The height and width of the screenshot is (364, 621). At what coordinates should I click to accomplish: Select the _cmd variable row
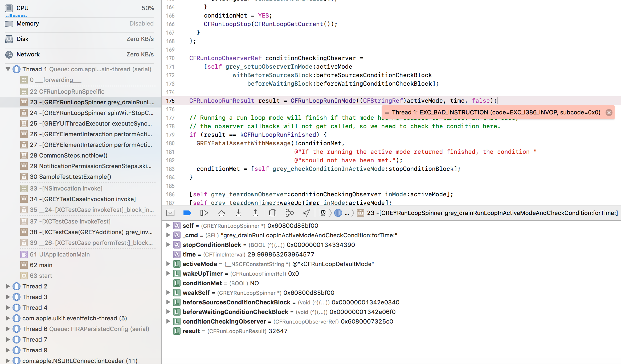pos(391,235)
